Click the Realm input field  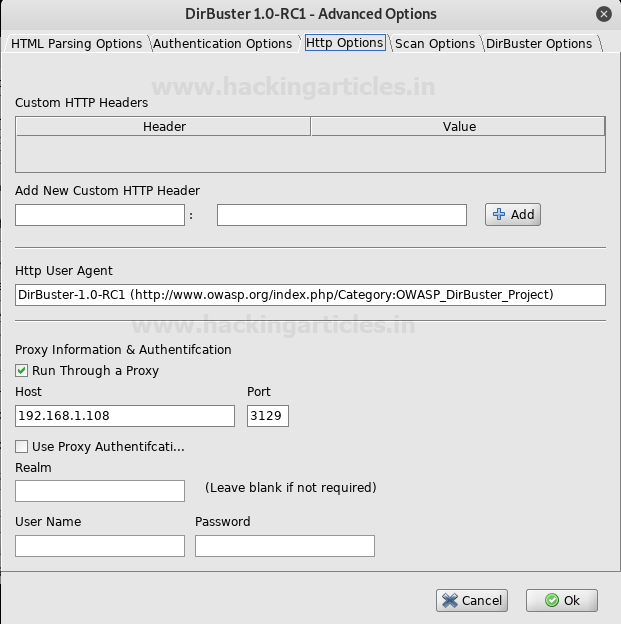100,491
